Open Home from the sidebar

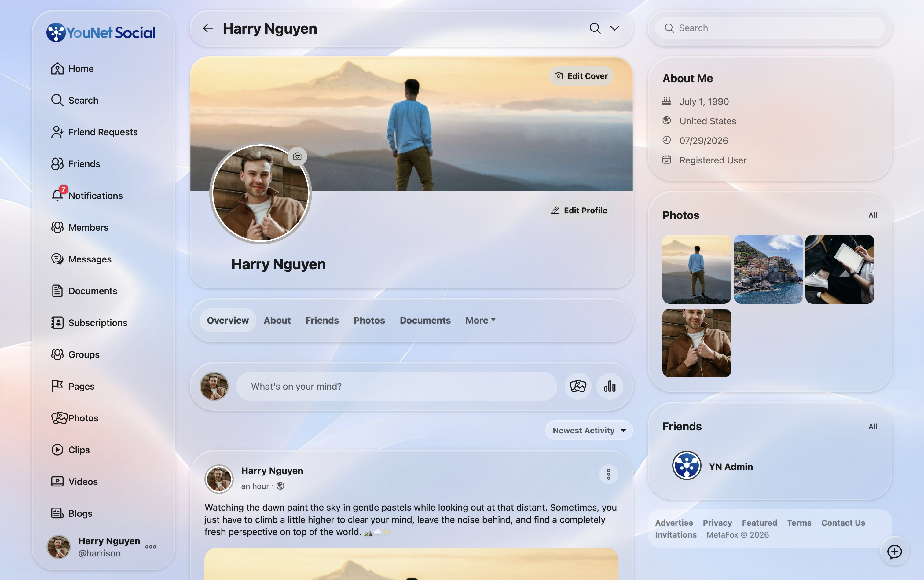click(x=72, y=69)
